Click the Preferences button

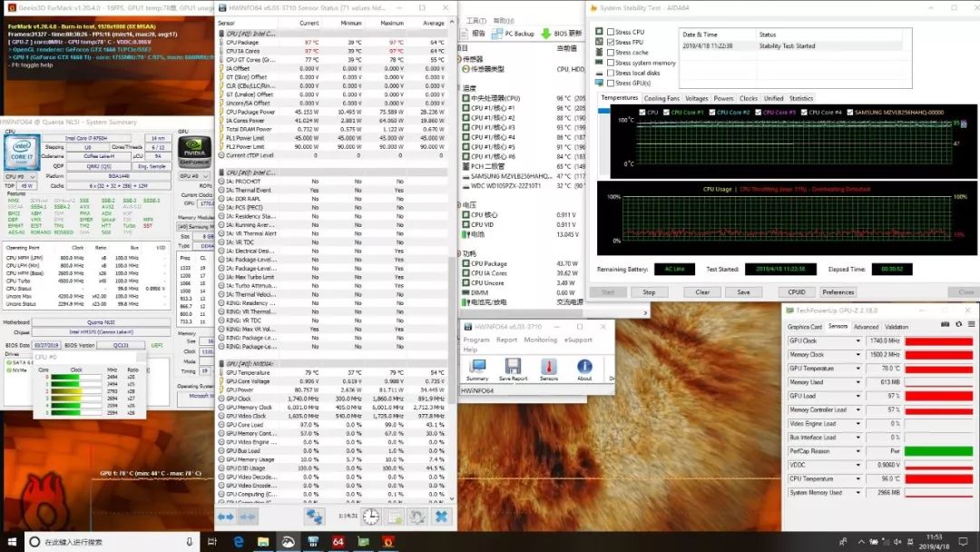pos(838,292)
